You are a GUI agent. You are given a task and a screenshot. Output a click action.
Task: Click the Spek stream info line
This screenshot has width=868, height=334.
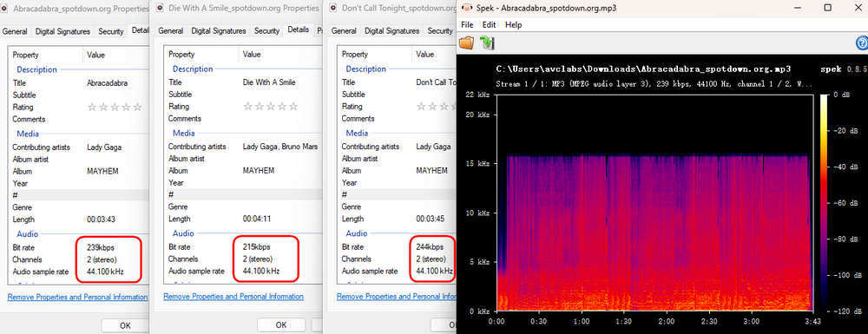pos(654,85)
